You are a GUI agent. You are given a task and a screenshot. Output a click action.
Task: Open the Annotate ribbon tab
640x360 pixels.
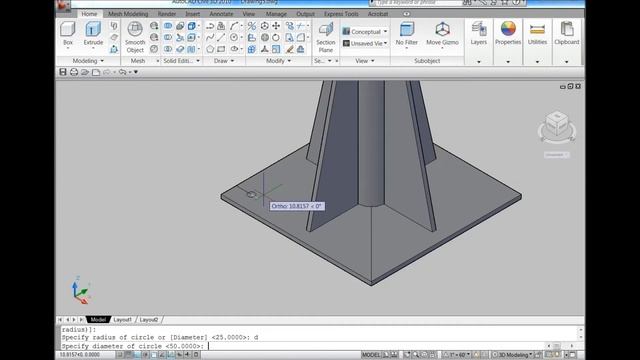221,14
